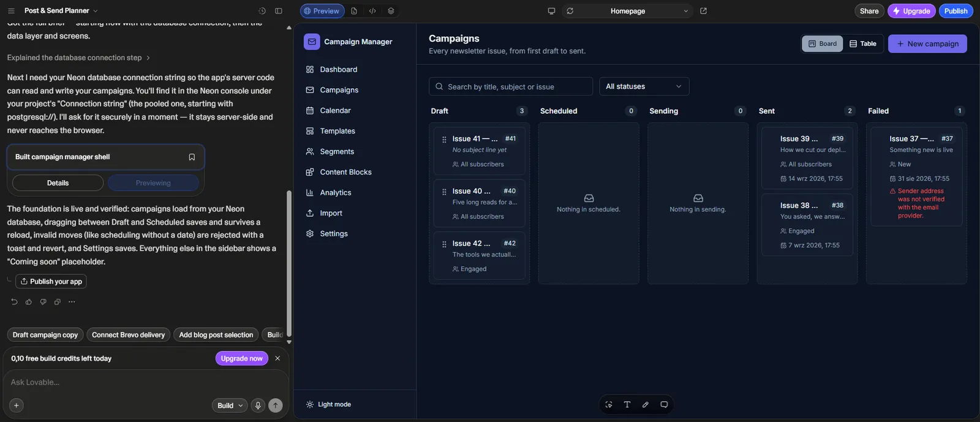Create a New campaign
Viewport: 980px width, 422px height.
927,43
